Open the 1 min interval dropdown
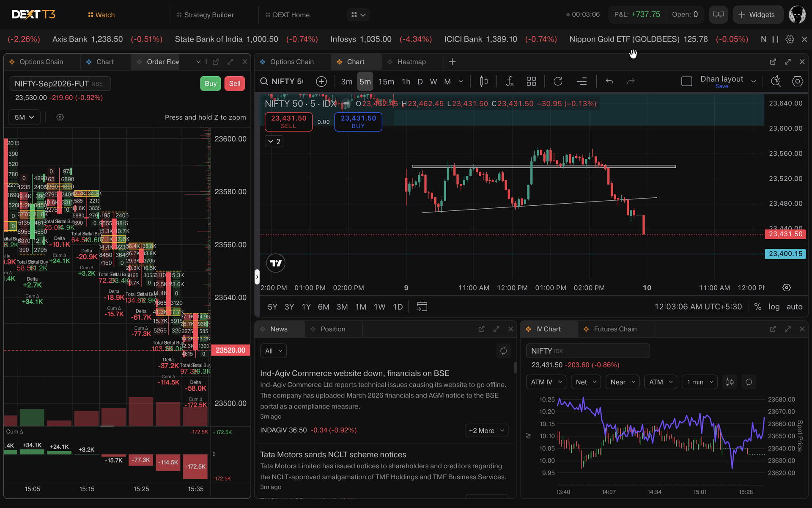The width and height of the screenshot is (812, 508). (700, 382)
